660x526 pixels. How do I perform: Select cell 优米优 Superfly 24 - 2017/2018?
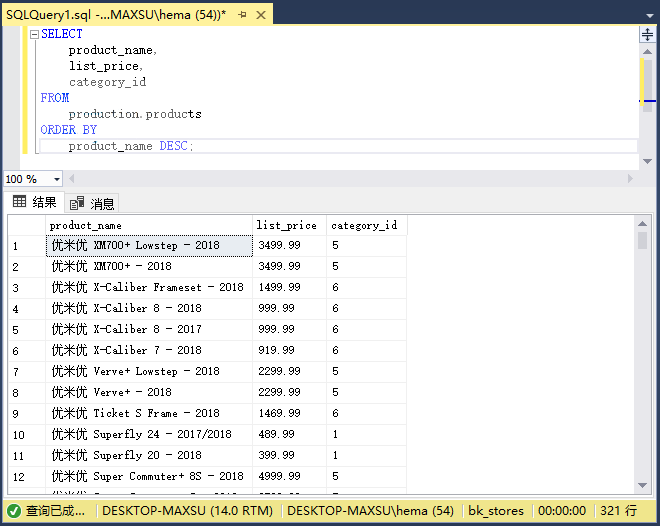click(x=149, y=435)
